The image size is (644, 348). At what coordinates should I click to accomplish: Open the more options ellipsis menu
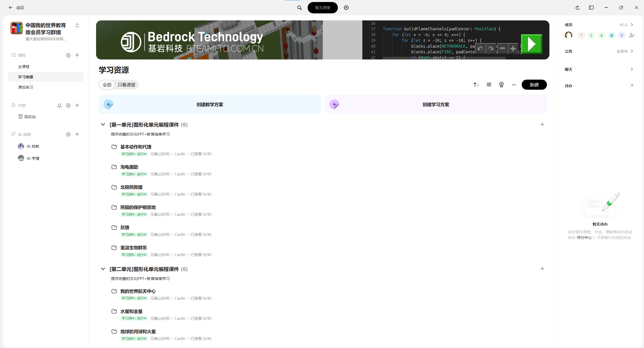[514, 85]
